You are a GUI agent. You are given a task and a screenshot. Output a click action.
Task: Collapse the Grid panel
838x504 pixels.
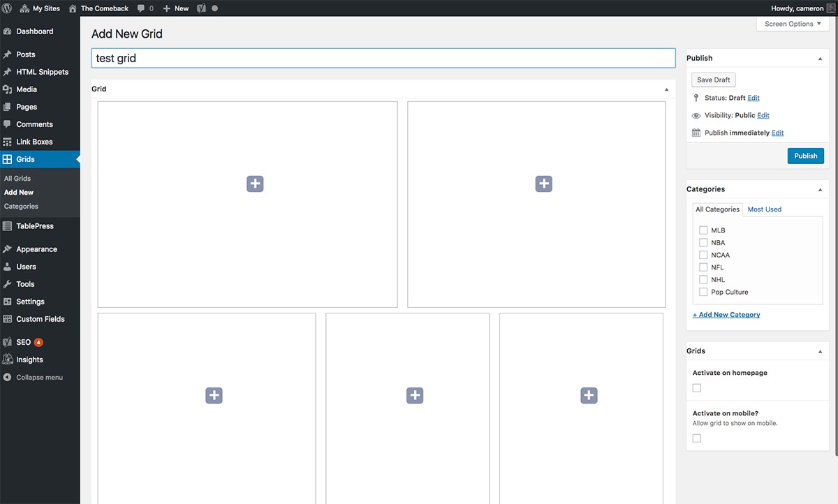pos(666,89)
